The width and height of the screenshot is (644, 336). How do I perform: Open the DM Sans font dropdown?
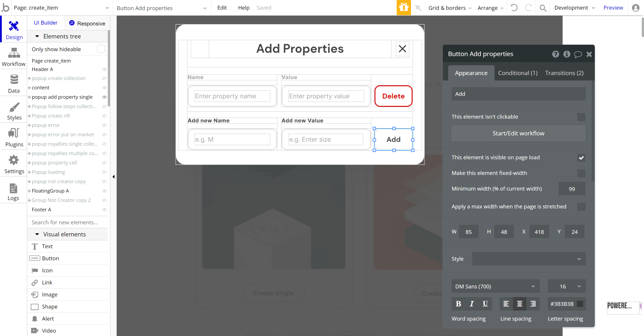(495, 286)
